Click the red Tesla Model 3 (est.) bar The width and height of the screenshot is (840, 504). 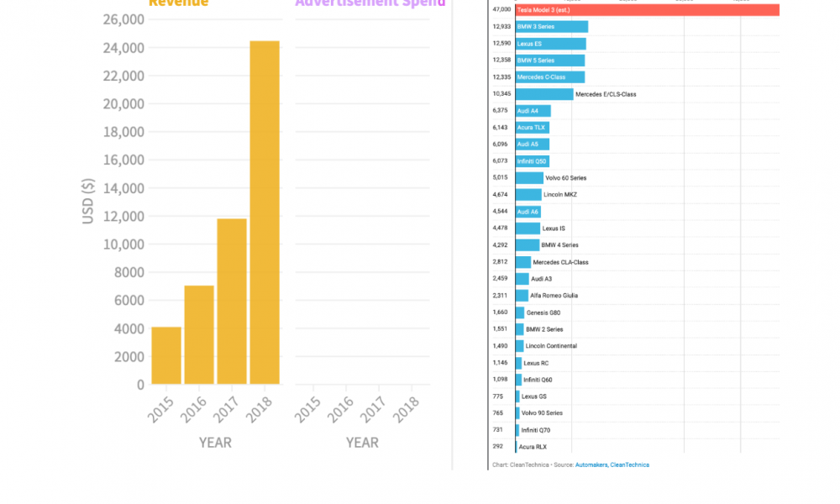(x=647, y=9)
